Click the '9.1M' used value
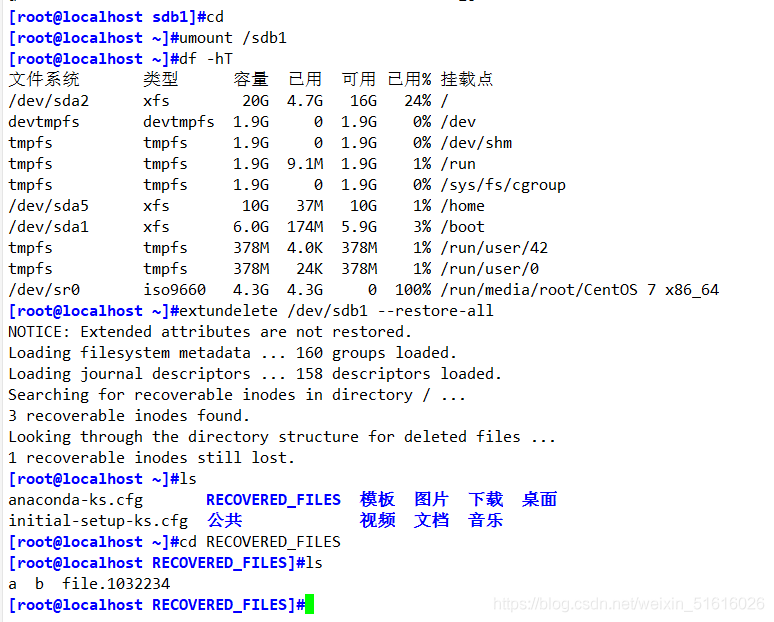The image size is (774, 622). (x=305, y=164)
